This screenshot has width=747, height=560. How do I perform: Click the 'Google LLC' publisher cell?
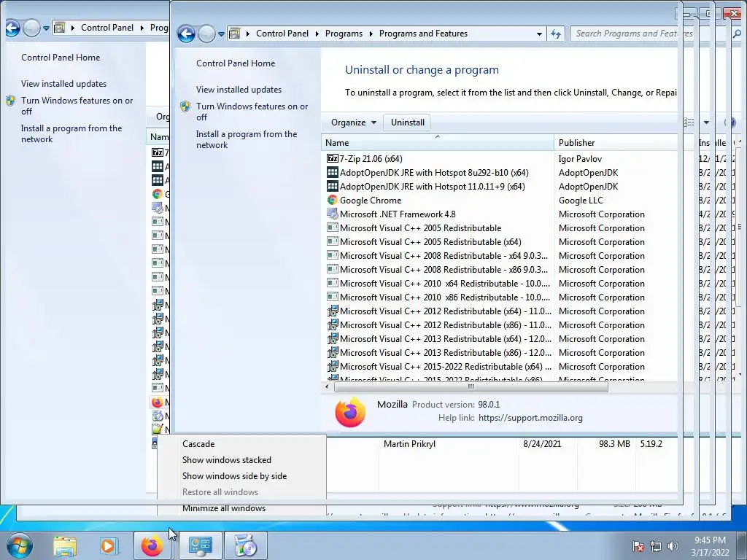pos(581,200)
